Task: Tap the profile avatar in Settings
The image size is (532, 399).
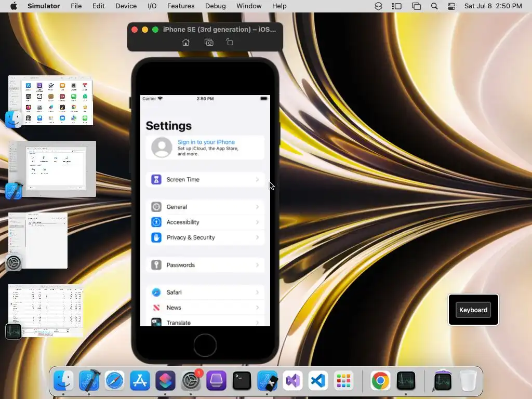Action: pyautogui.click(x=162, y=147)
